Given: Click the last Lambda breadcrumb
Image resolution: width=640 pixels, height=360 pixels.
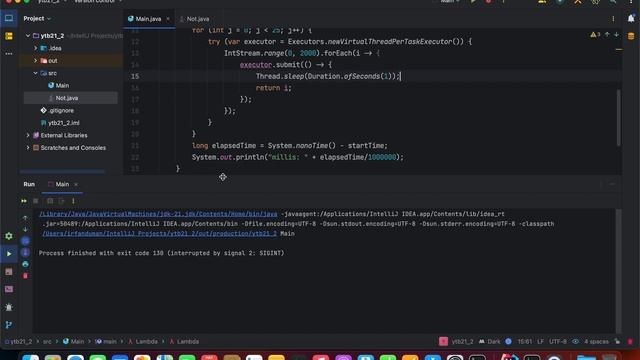Looking at the screenshot, I should point(184,342).
